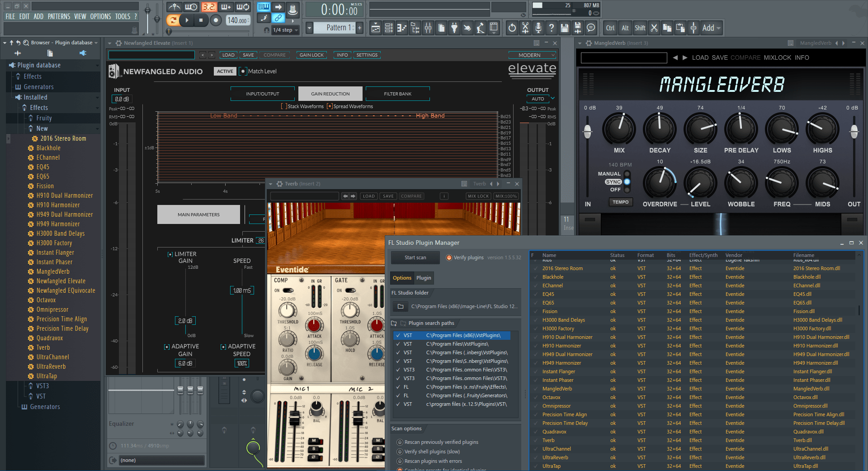
Task: Open the MODERN dropdown in Elevate
Action: click(x=532, y=55)
